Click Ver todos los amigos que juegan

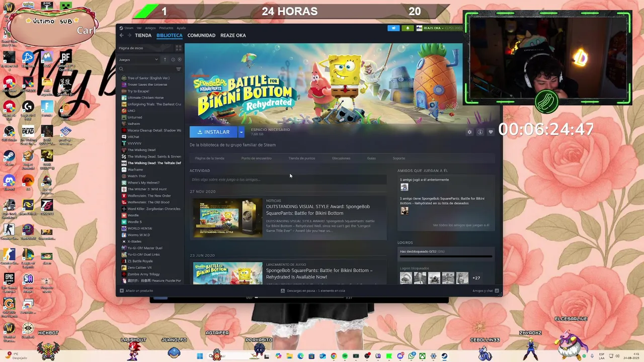pos(461,225)
